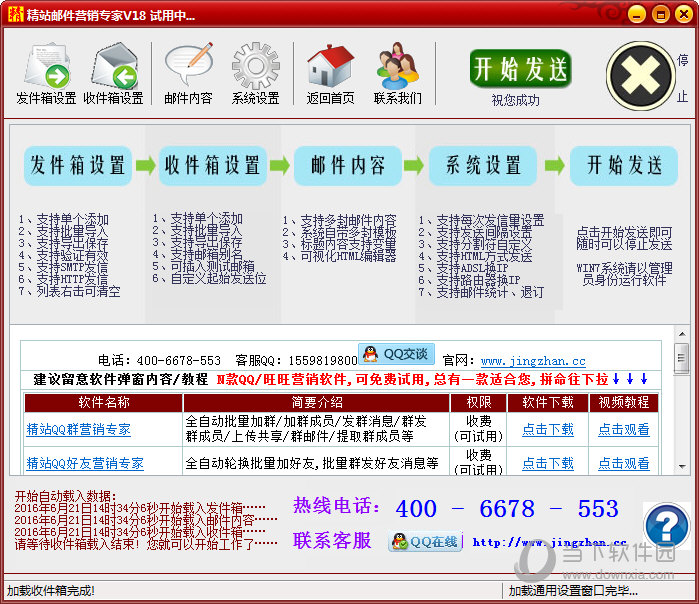This screenshot has height=604, width=699.
Task: Click the 视频教程 table header
Action: (x=624, y=403)
